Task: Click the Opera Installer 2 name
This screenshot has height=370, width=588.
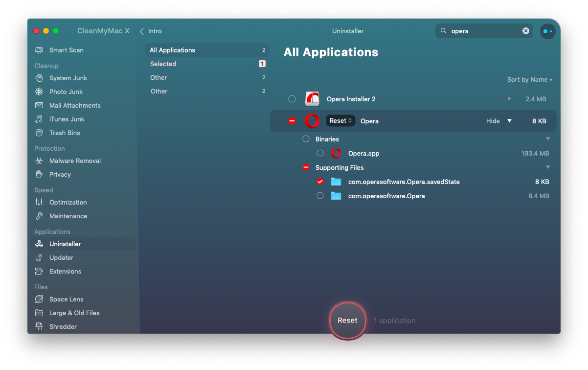Action: tap(351, 99)
